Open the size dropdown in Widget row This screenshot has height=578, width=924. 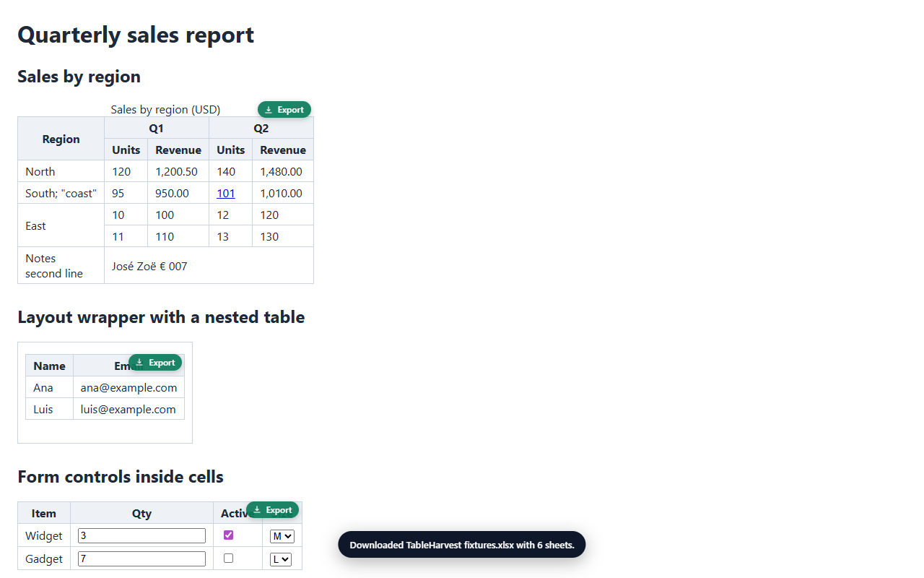[282, 536]
